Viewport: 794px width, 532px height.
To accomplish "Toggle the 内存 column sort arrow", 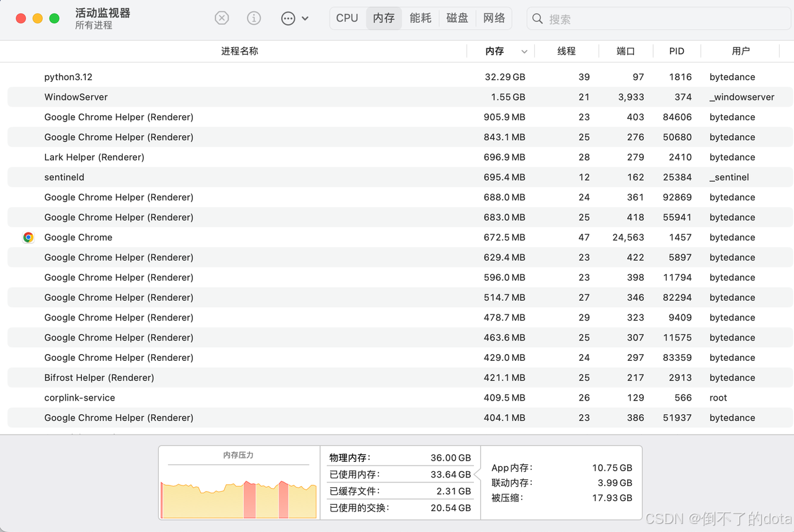I will pyautogui.click(x=525, y=51).
